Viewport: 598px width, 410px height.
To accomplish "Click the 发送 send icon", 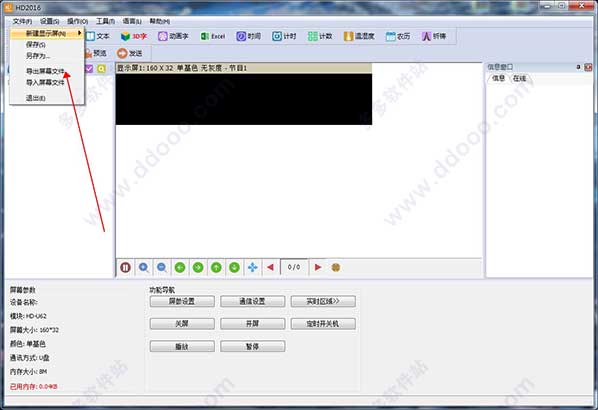I will tap(122, 53).
